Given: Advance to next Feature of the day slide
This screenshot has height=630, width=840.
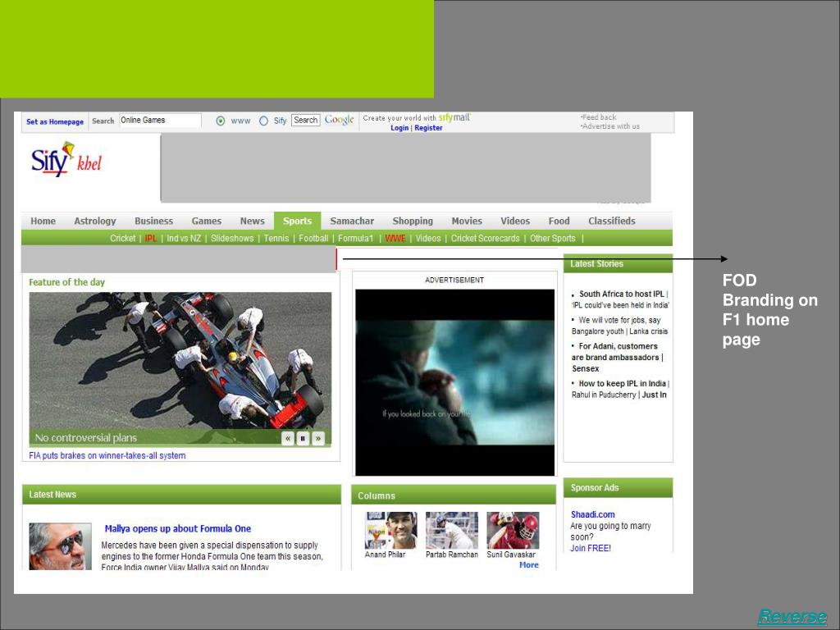Looking at the screenshot, I should tap(318, 438).
